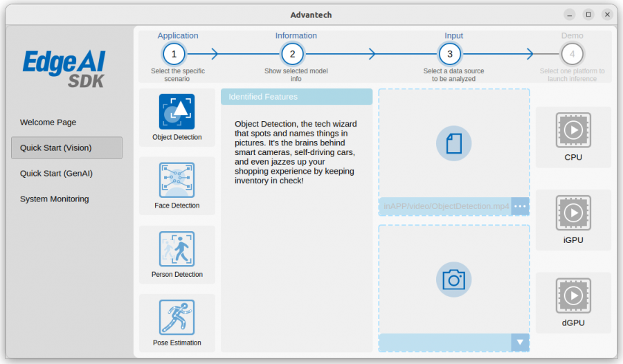The image size is (623, 364).
Task: Click step 4 Demo circle
Action: (572, 54)
